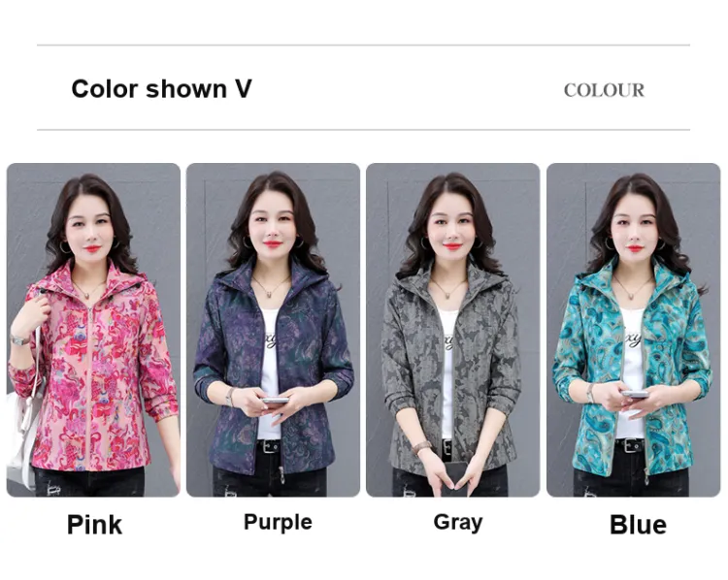The width and height of the screenshot is (728, 580).
Task: Select the Gray jacket photo
Action: [x=452, y=330]
